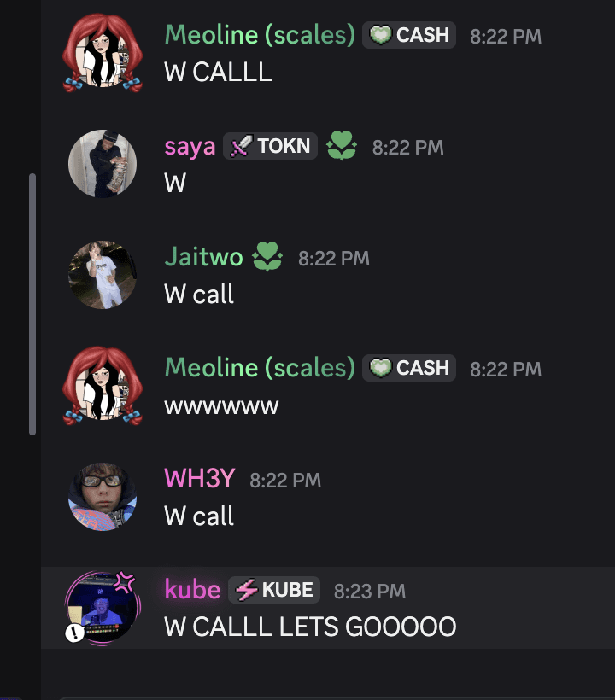The height and width of the screenshot is (700, 615).
Task: Open the WH3Y username
Action: tap(199, 479)
